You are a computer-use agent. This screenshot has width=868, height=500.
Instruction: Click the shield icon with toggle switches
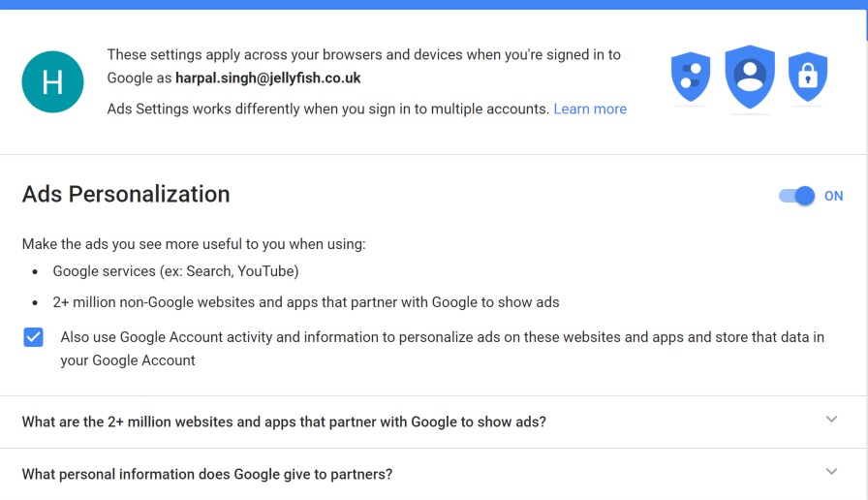691,78
